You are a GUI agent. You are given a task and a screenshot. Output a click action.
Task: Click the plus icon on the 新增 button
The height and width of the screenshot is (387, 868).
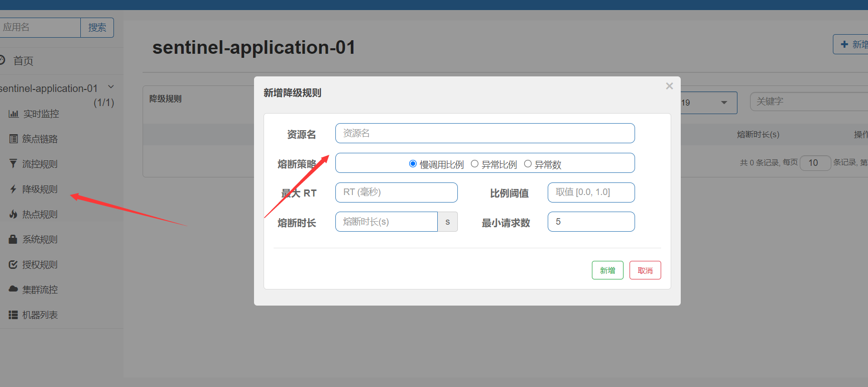point(844,44)
